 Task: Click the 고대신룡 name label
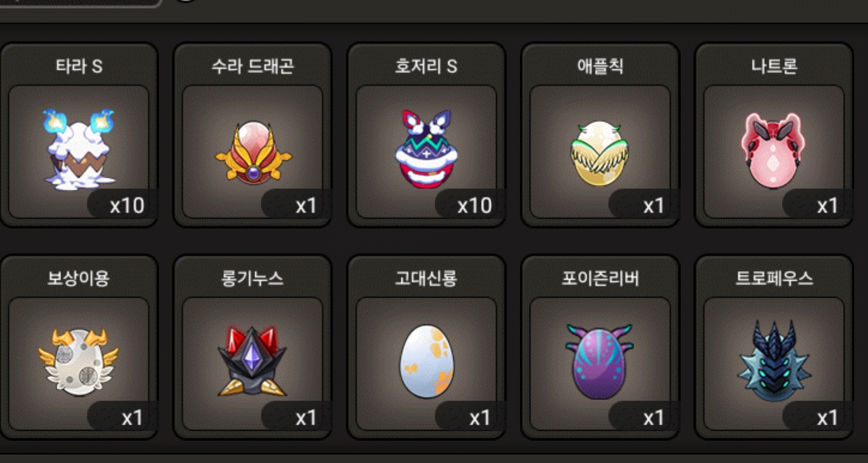pos(426,278)
